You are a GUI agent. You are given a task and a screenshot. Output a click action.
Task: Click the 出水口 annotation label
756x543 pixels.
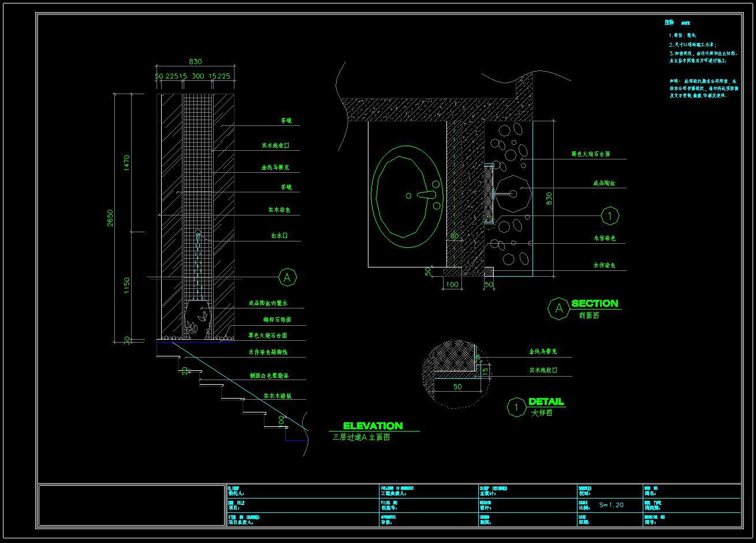(x=279, y=236)
